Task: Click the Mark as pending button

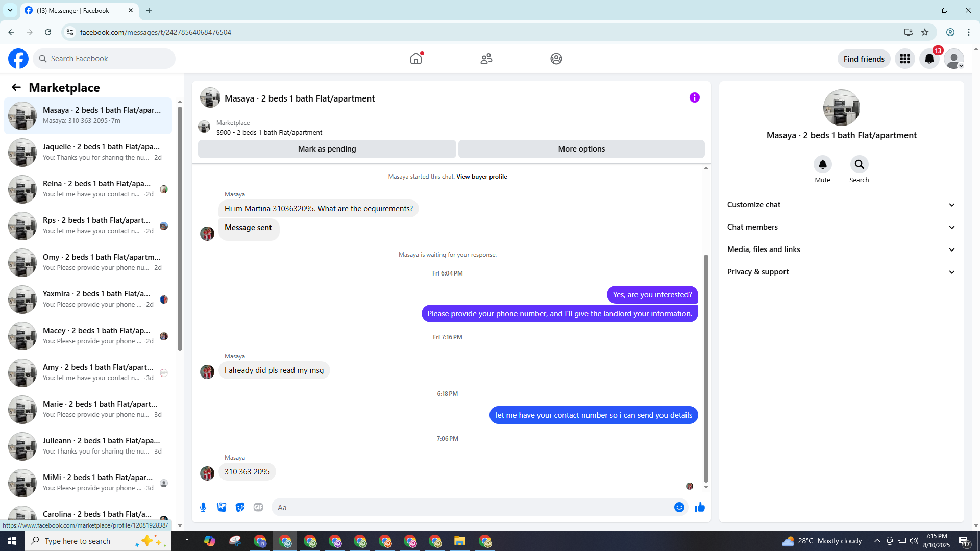Action: click(x=327, y=149)
